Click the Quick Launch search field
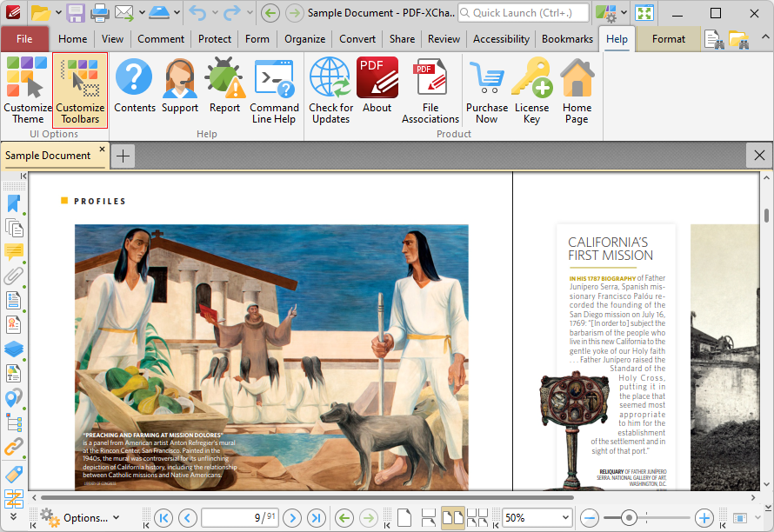774x532 pixels. (524, 13)
